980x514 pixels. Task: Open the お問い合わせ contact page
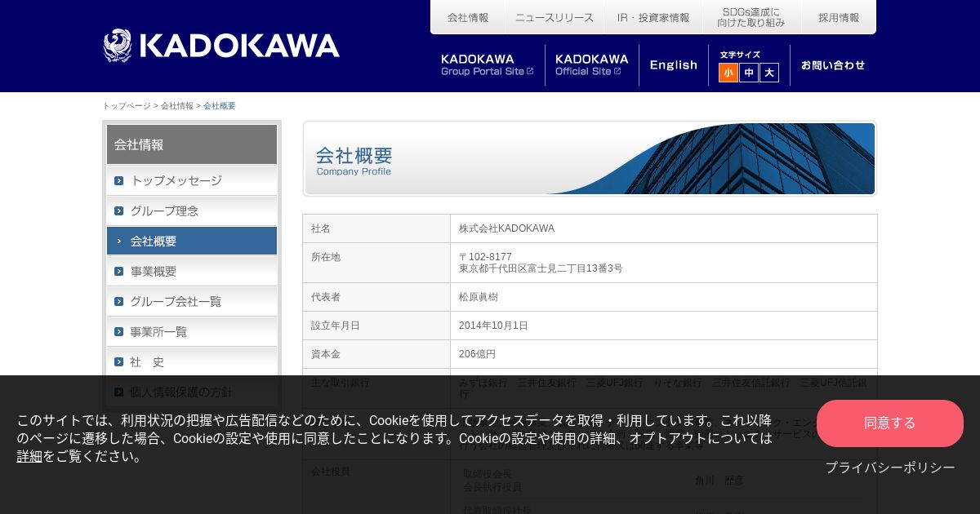click(x=833, y=65)
